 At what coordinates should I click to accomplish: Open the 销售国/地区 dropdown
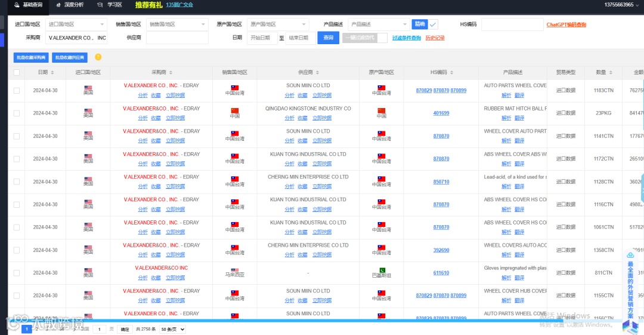click(177, 24)
